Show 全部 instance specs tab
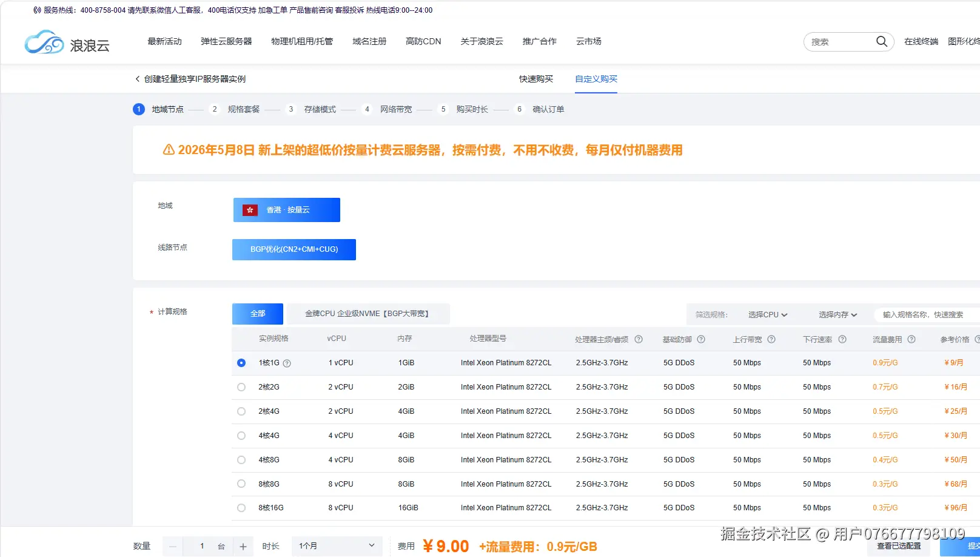 pos(258,314)
